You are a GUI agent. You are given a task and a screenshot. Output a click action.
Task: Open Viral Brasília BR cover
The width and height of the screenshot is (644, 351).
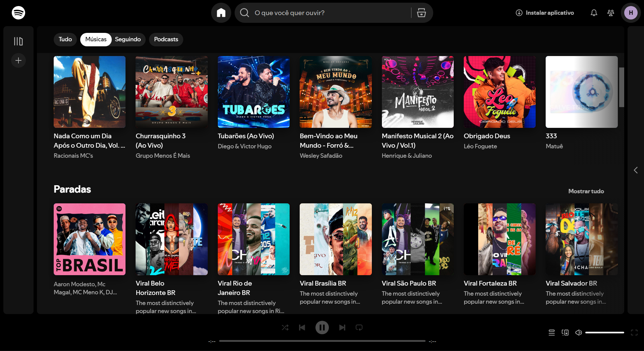point(336,239)
